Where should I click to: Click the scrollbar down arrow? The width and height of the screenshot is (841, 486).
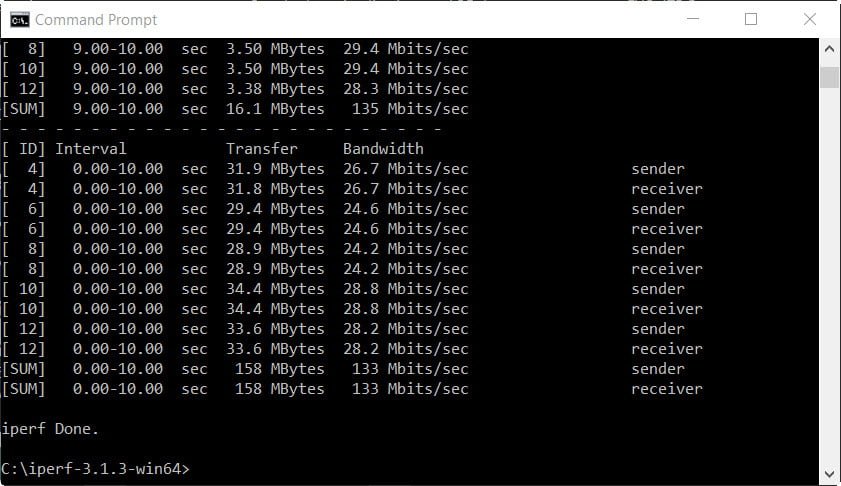click(829, 474)
